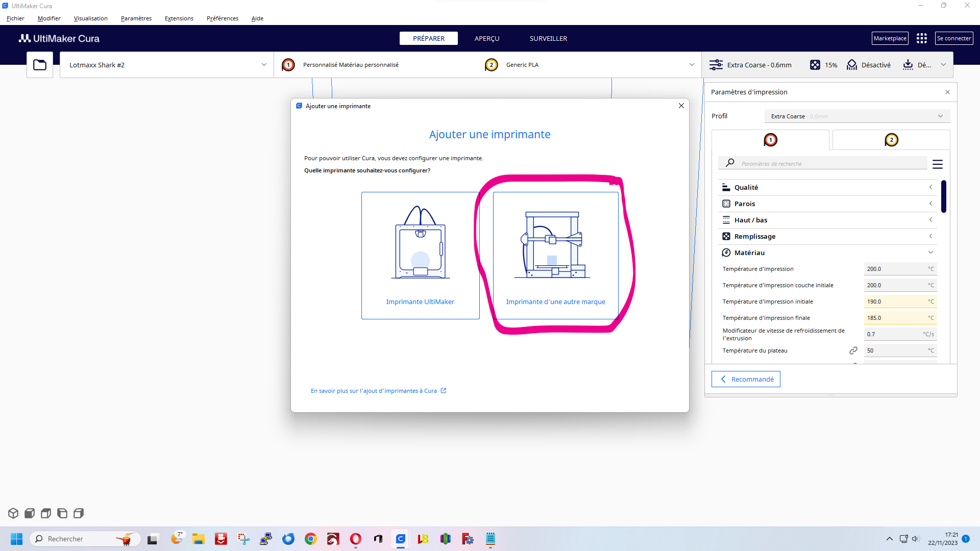Open the Profil Extra Coarse dropdown

click(857, 116)
